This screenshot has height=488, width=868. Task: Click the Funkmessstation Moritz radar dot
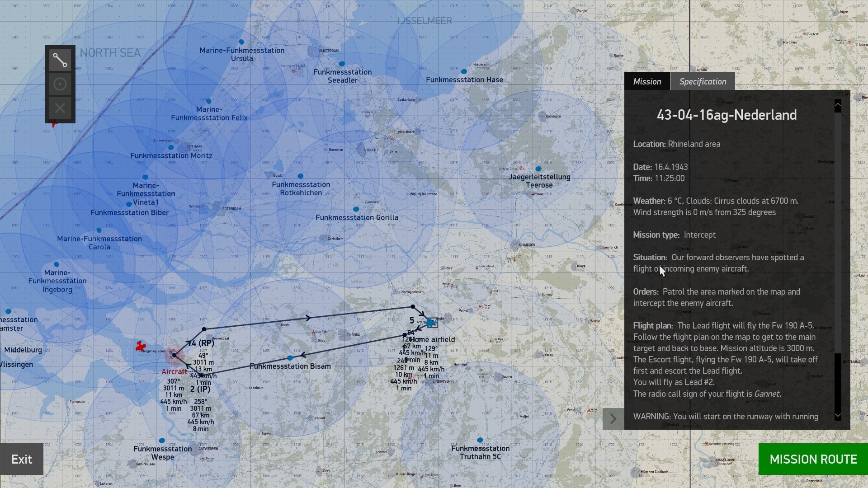click(x=171, y=147)
